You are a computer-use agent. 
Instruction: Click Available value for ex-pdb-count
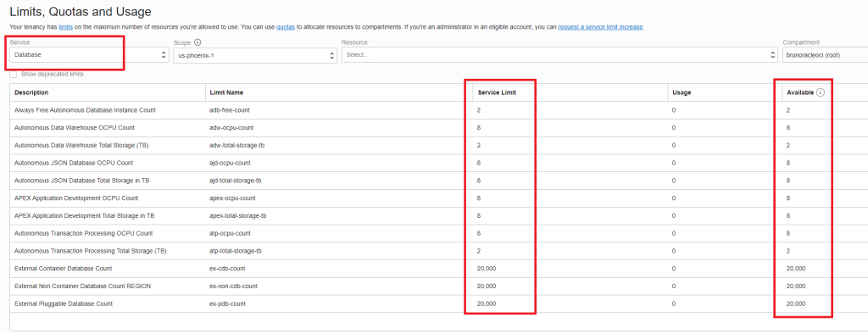click(x=796, y=303)
